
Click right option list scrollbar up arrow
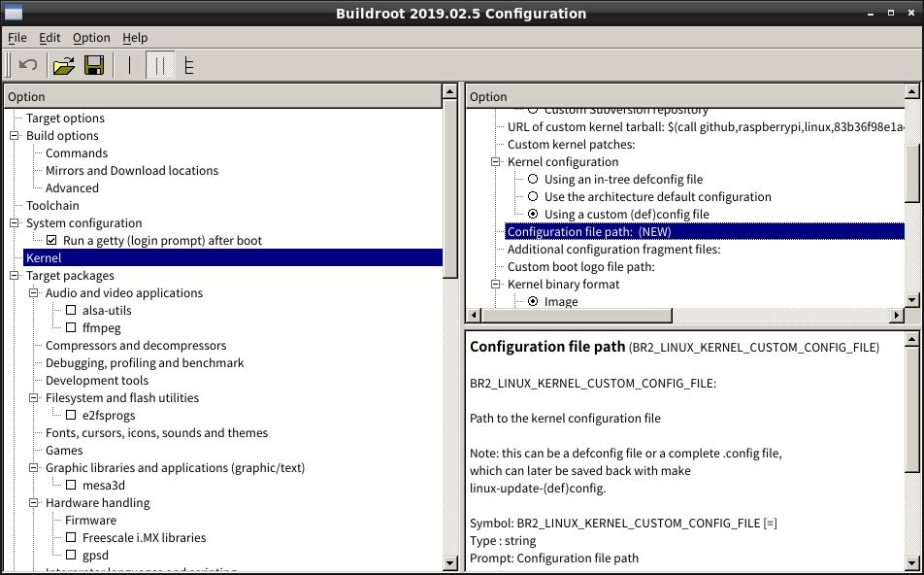(x=911, y=92)
